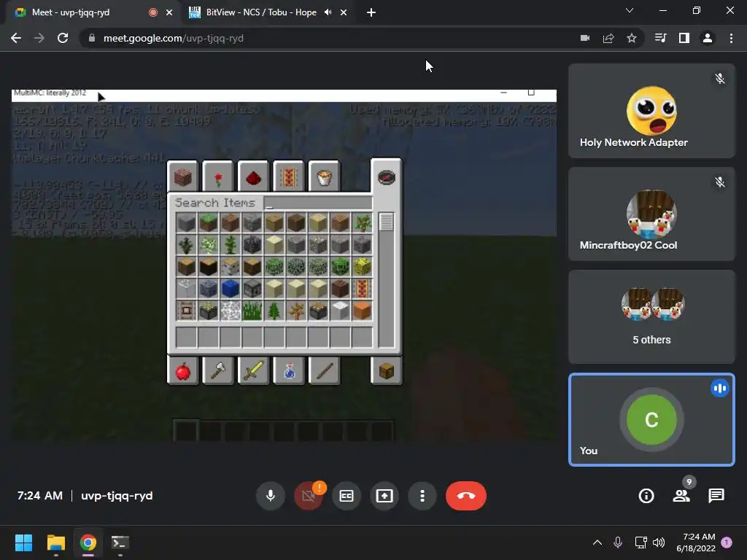Select the Materials stick tab
Screen dimensions: 747x560
[324, 371]
